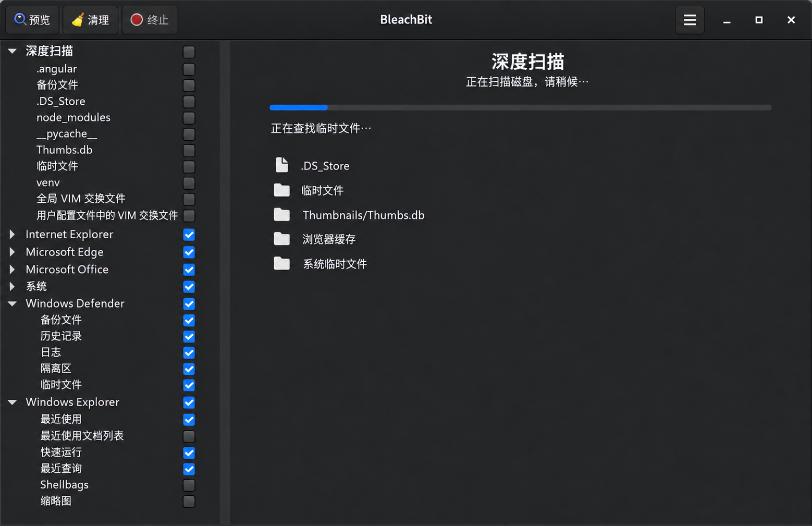Viewport: 812px width, 526px height.
Task: Close the BleachBit window
Action: pos(791,20)
